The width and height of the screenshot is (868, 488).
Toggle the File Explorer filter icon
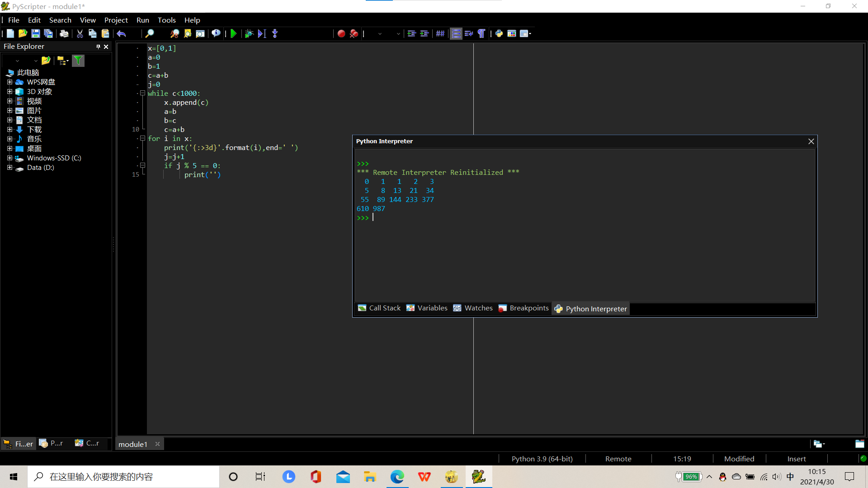[78, 61]
